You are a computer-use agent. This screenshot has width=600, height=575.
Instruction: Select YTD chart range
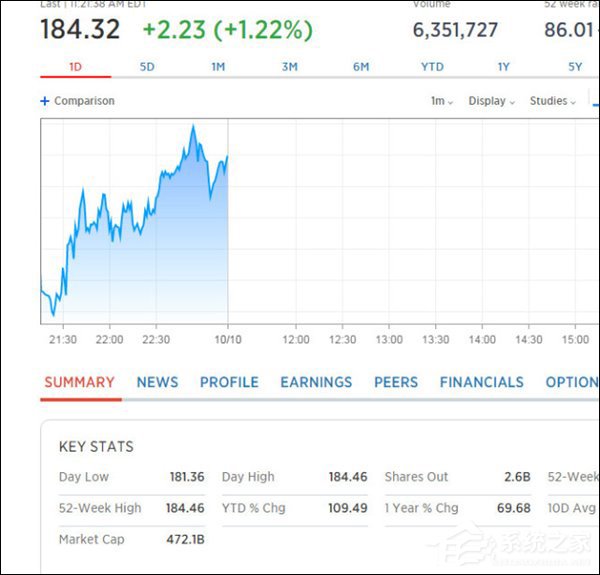tap(432, 67)
